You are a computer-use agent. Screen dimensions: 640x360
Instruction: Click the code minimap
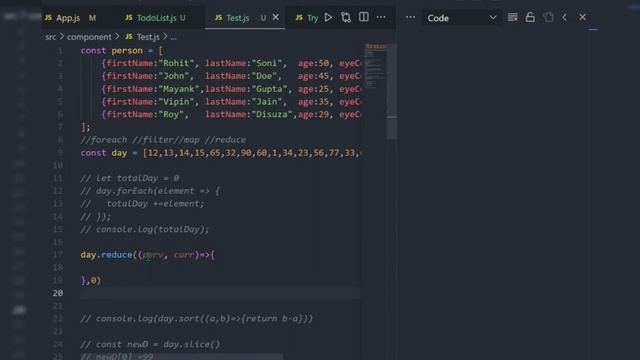coord(376,65)
